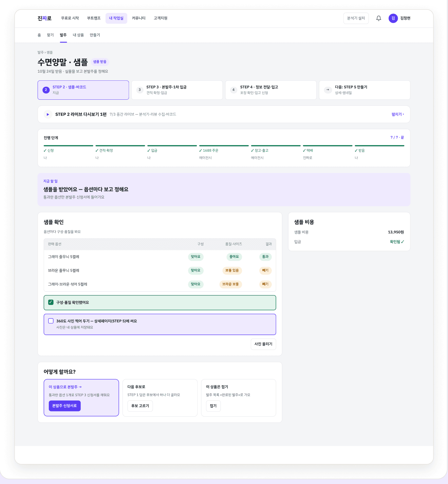Image resolution: width=448 pixels, height=484 pixels.
Task: Click the 김 profile avatar
Action: [x=393, y=18]
